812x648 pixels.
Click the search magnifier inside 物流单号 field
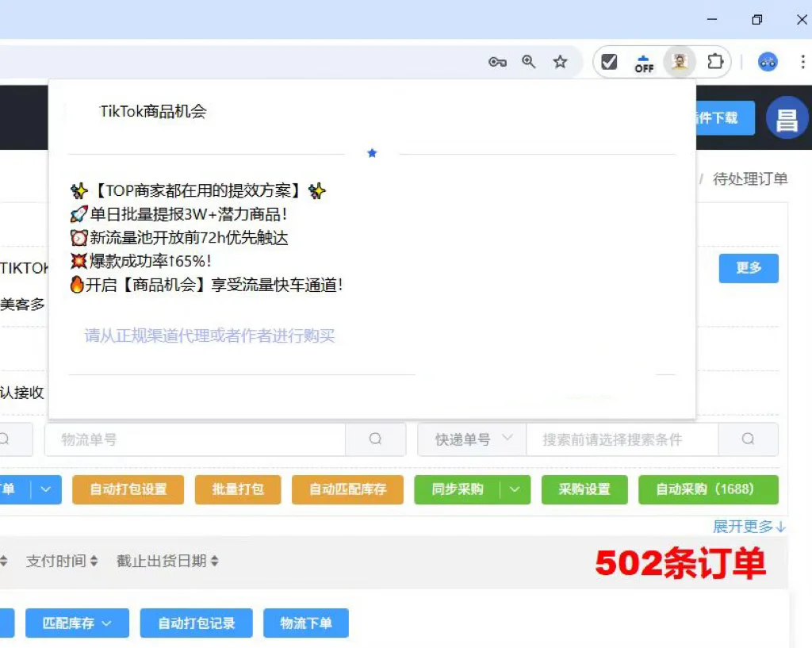pos(376,439)
